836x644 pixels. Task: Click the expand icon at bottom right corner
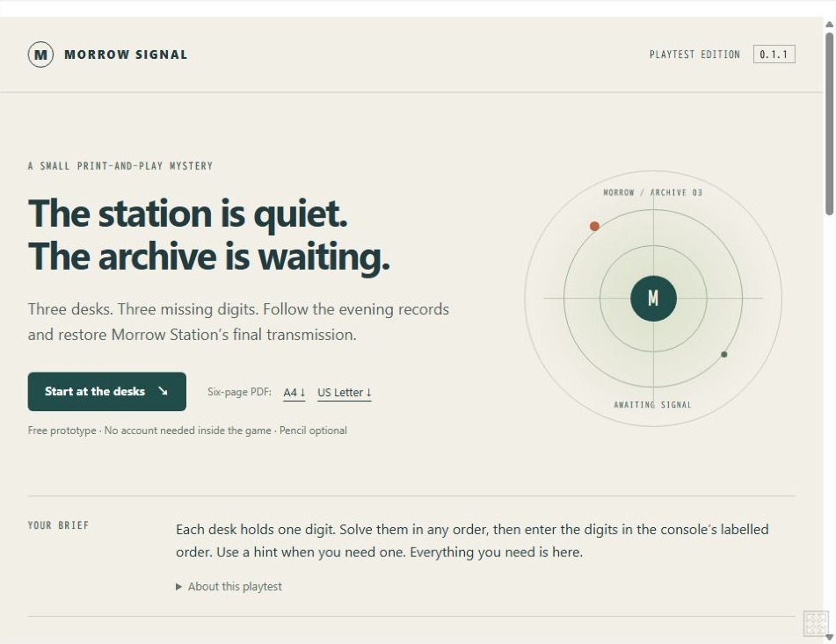click(816, 623)
